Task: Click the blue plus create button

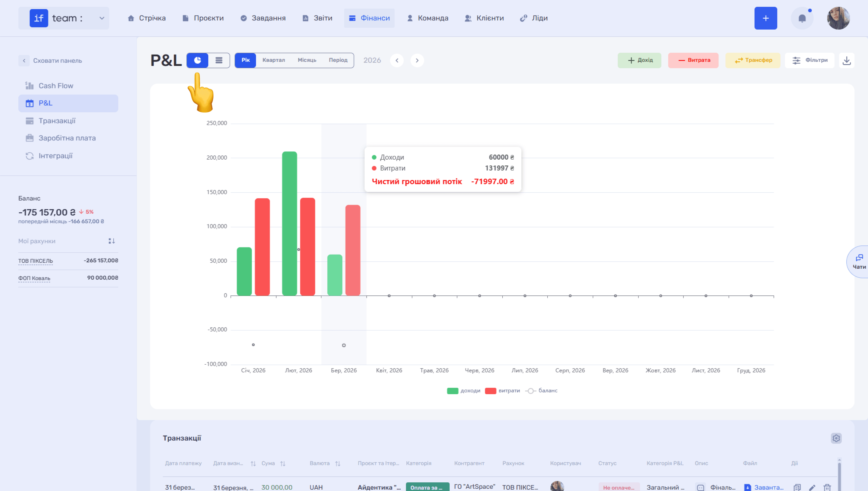Action: (x=766, y=18)
